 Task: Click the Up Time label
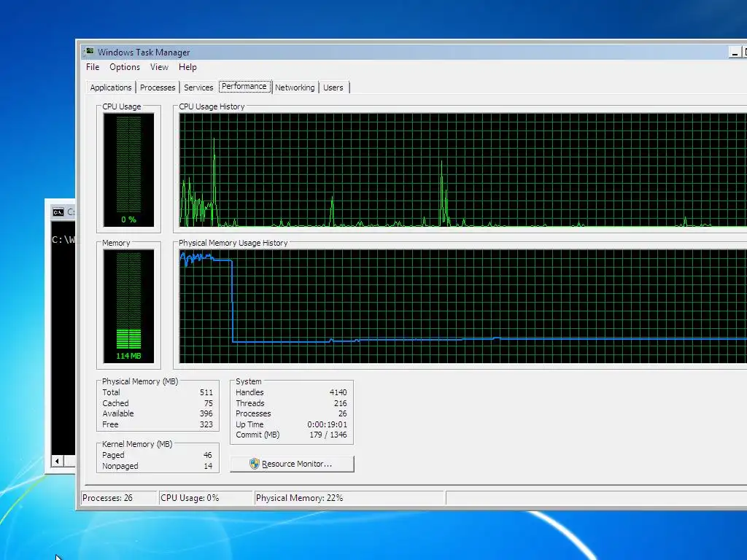coord(249,424)
